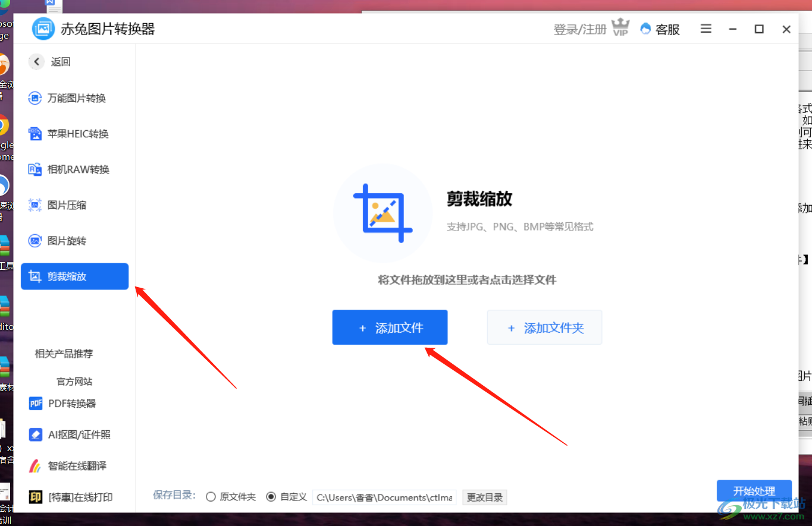Click the 剪裁缩放 title heading in center

(x=479, y=199)
